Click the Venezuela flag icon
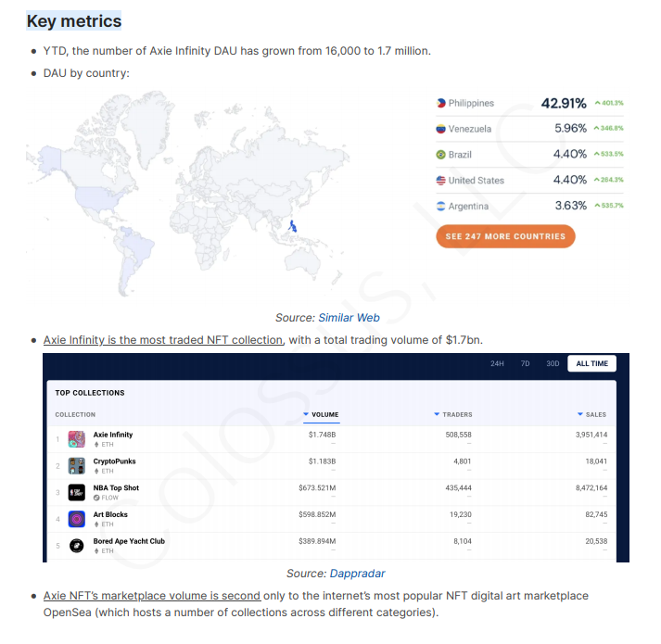Screen dimensions: 661x644 coord(440,129)
